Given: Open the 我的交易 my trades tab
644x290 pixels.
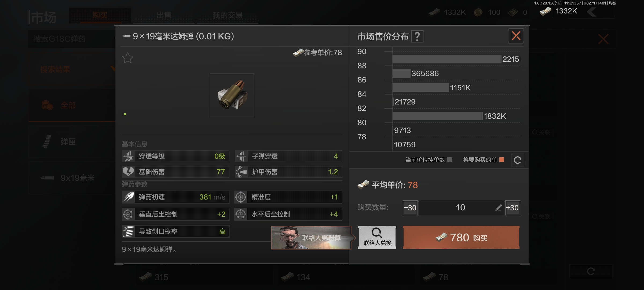Looking at the screenshot, I should click(x=228, y=15).
